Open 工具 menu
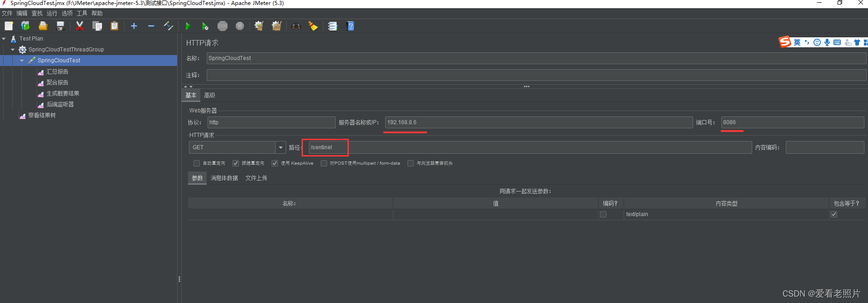The height and width of the screenshot is (303, 868). tap(82, 13)
